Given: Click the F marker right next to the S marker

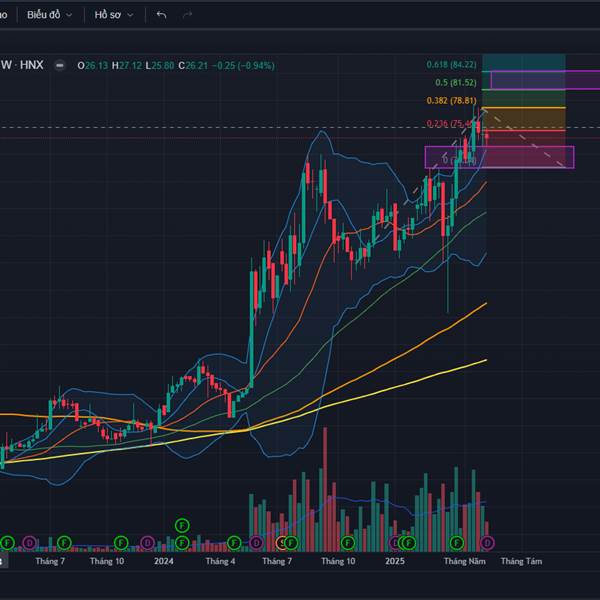Looking at the screenshot, I should coord(291,543).
